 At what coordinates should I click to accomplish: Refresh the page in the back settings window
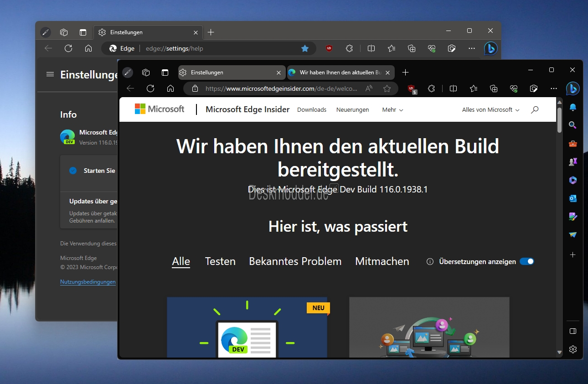[x=68, y=48]
